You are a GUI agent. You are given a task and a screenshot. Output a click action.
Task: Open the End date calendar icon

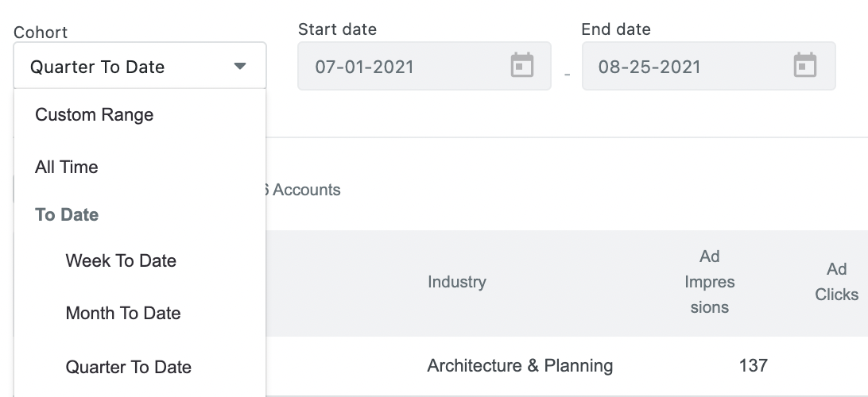[x=805, y=65]
